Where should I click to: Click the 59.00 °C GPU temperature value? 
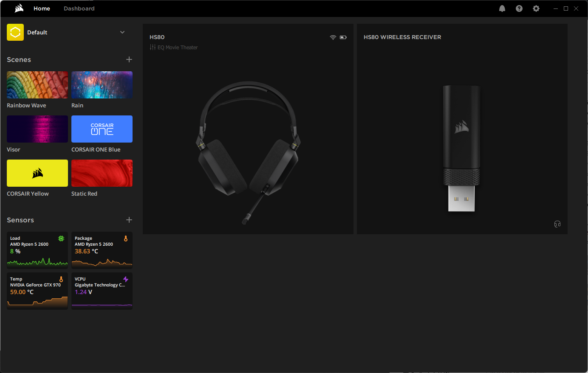pyautogui.click(x=22, y=292)
